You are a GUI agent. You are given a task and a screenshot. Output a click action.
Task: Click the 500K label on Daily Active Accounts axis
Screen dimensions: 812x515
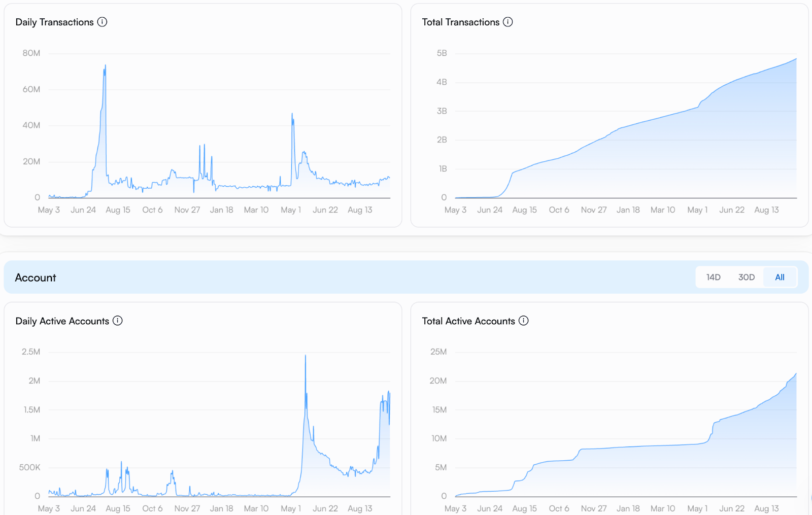tap(29, 468)
